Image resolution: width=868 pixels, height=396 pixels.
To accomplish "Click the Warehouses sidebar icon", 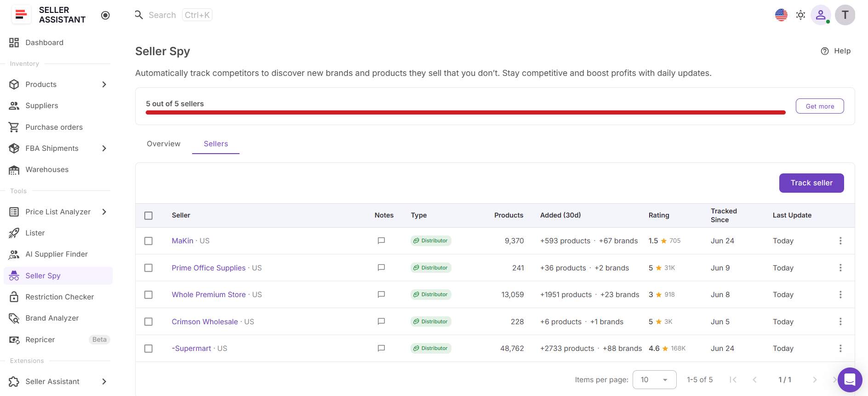I will [x=14, y=170].
